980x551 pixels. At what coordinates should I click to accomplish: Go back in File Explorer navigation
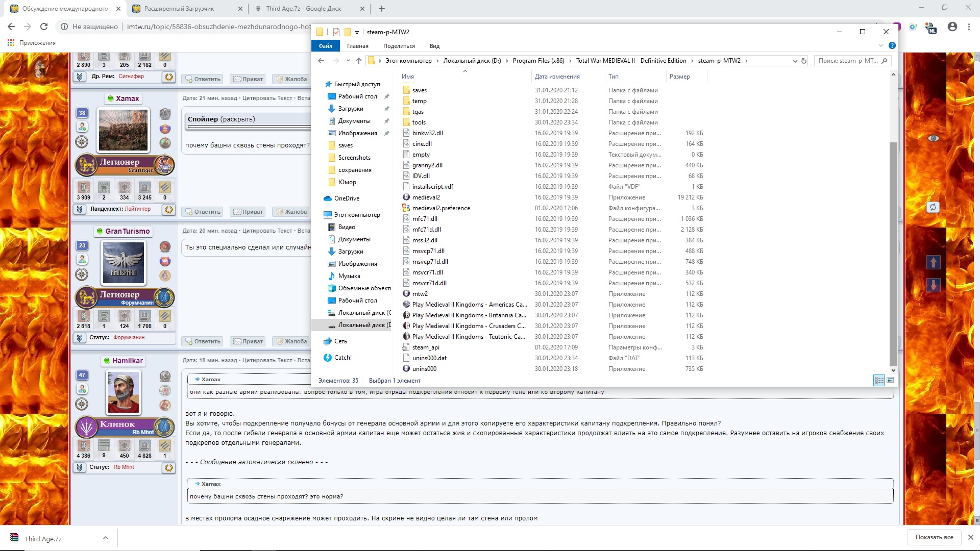tap(321, 61)
